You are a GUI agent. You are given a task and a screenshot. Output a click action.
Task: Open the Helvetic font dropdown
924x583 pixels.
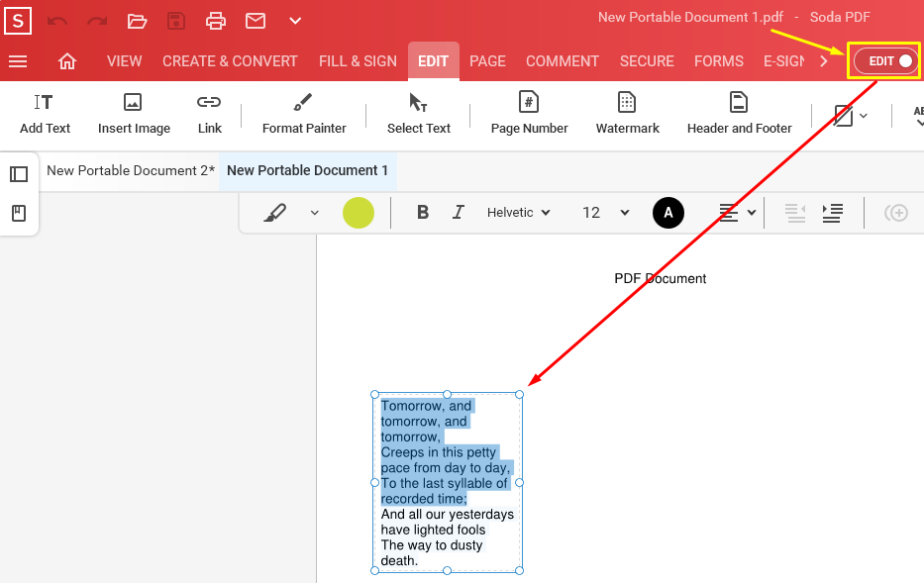(519, 213)
